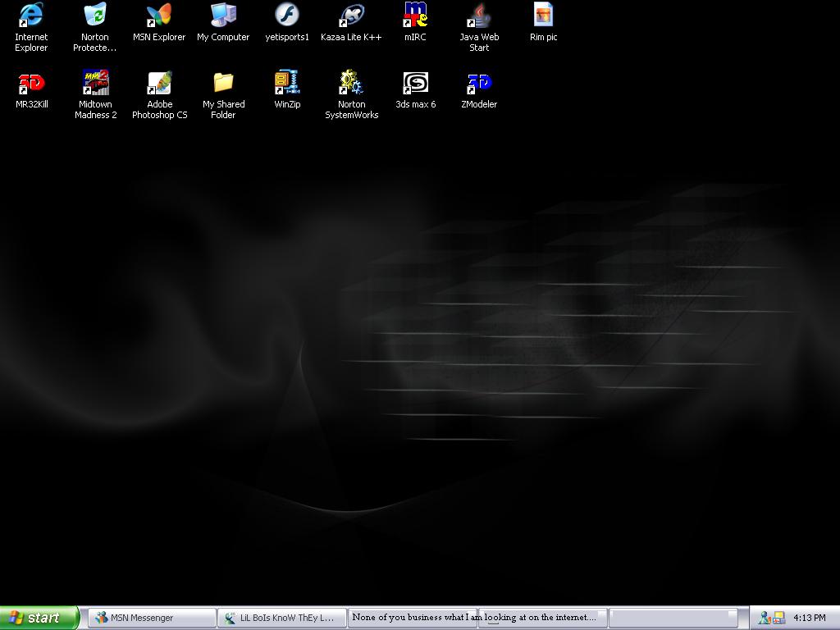This screenshot has width=840, height=630.
Task: Start Midtown Madness 2 from the desktop
Action: pyautogui.click(x=95, y=83)
